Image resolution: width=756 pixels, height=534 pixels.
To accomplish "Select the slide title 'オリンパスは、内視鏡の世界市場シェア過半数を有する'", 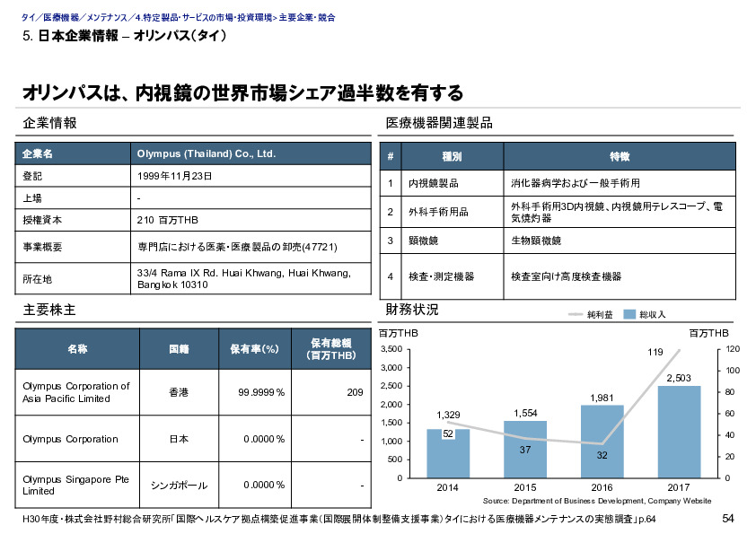I will click(243, 92).
